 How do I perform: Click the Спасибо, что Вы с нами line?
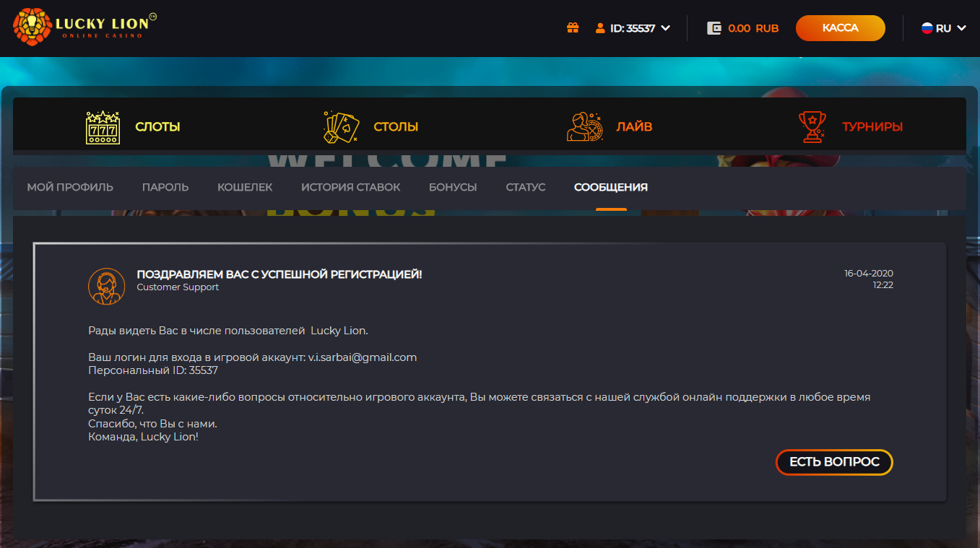(152, 424)
